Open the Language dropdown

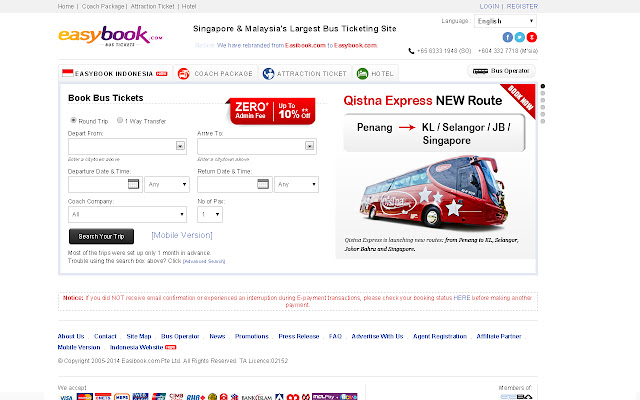click(505, 21)
